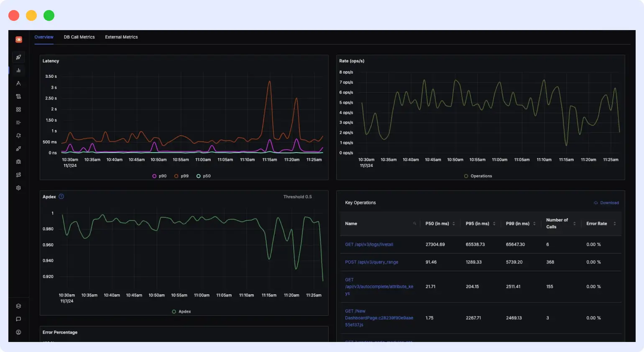
Task: Click the 65538.73 P95 value
Action: coord(475,245)
